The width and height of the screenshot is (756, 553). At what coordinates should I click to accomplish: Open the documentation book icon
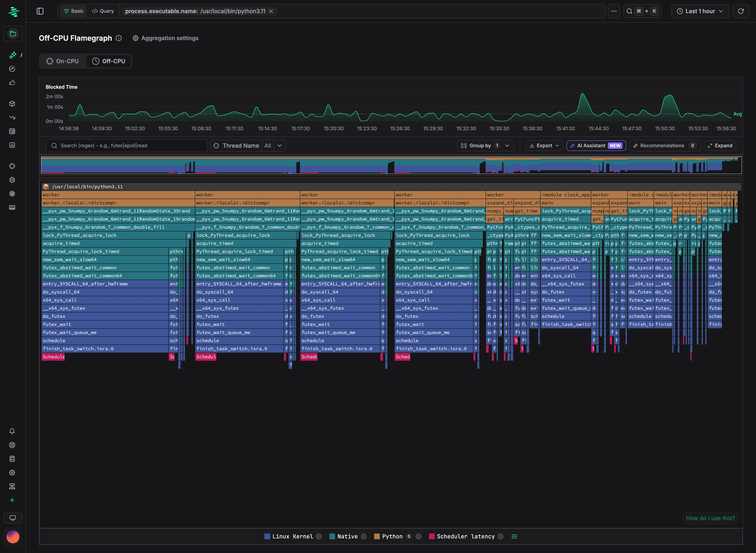pos(12,459)
